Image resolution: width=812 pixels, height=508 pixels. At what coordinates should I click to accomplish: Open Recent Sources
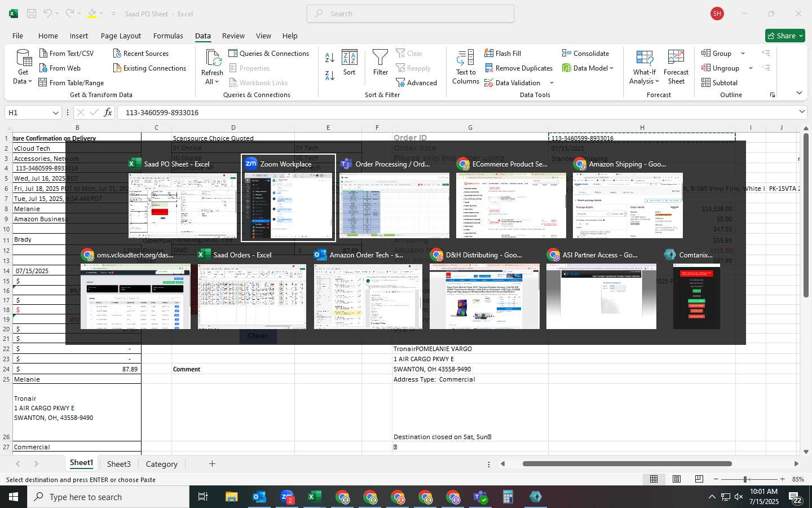point(140,54)
